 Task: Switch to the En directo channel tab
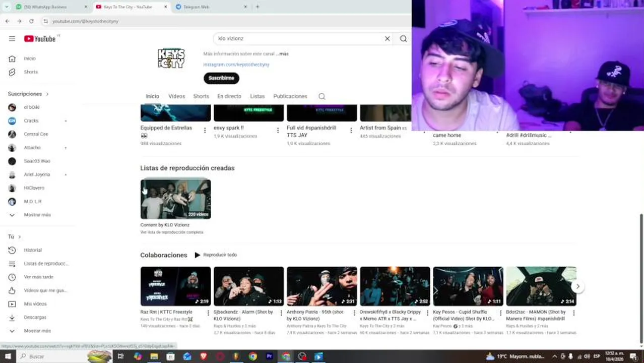tap(229, 96)
